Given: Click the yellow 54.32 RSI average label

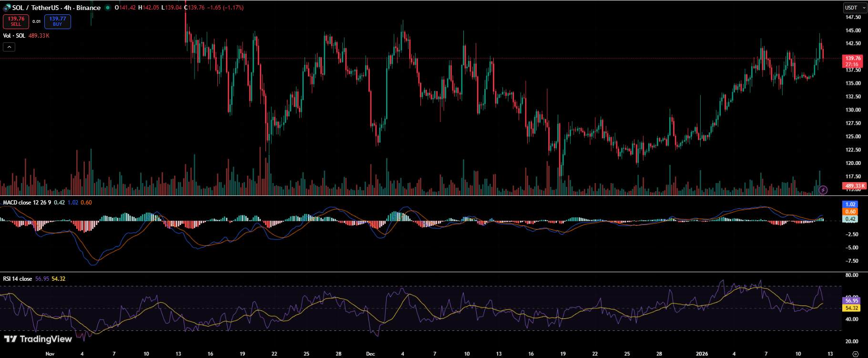Looking at the screenshot, I should pyautogui.click(x=851, y=308).
